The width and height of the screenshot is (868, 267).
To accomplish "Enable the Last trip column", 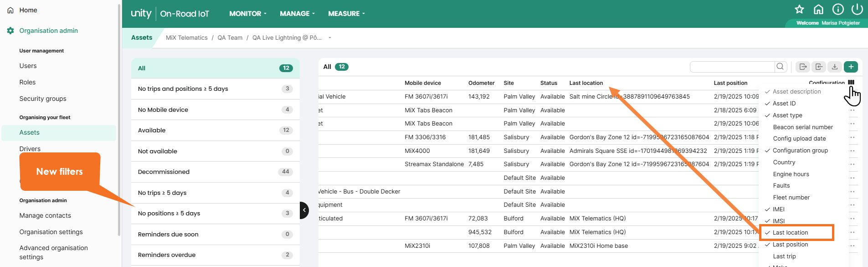I will 785,257.
